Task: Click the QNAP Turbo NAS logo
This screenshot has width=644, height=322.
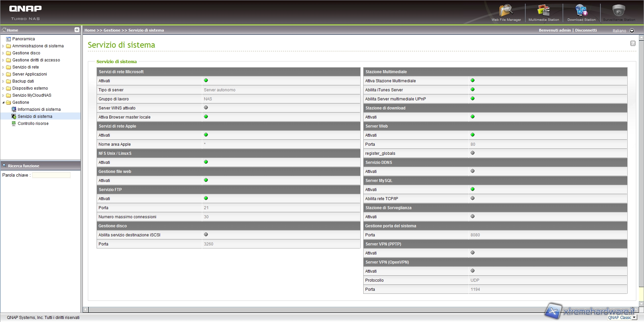Action: click(25, 12)
